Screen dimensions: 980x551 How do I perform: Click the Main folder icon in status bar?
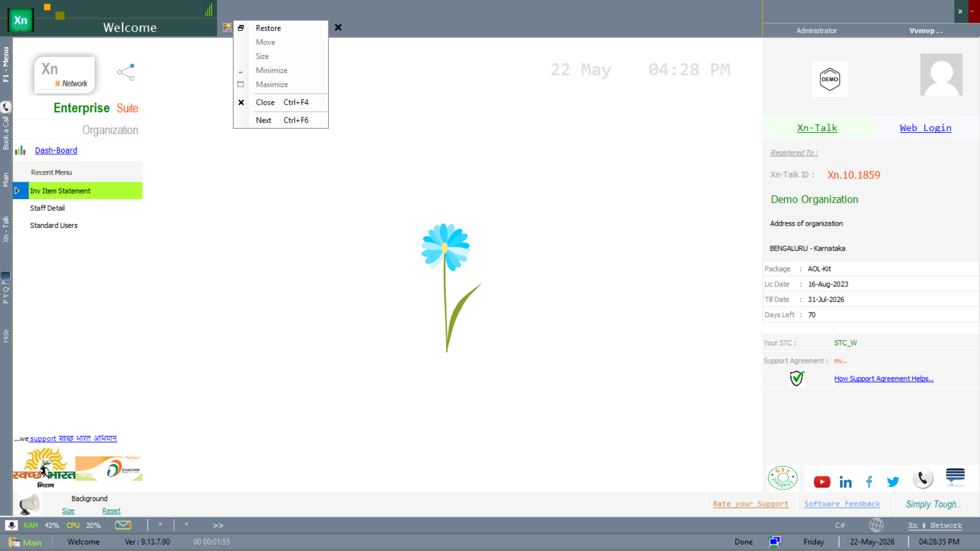14,542
